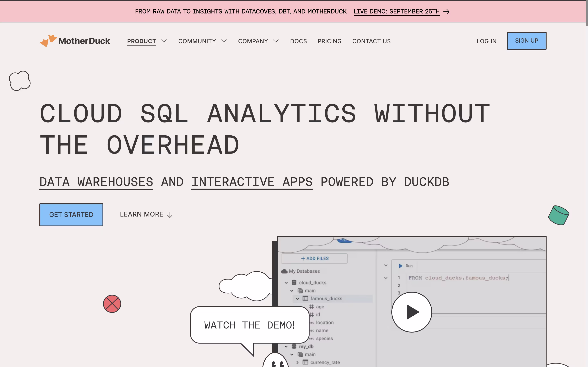588x367 pixels.
Task: Open the Docs menu item
Action: [298, 41]
